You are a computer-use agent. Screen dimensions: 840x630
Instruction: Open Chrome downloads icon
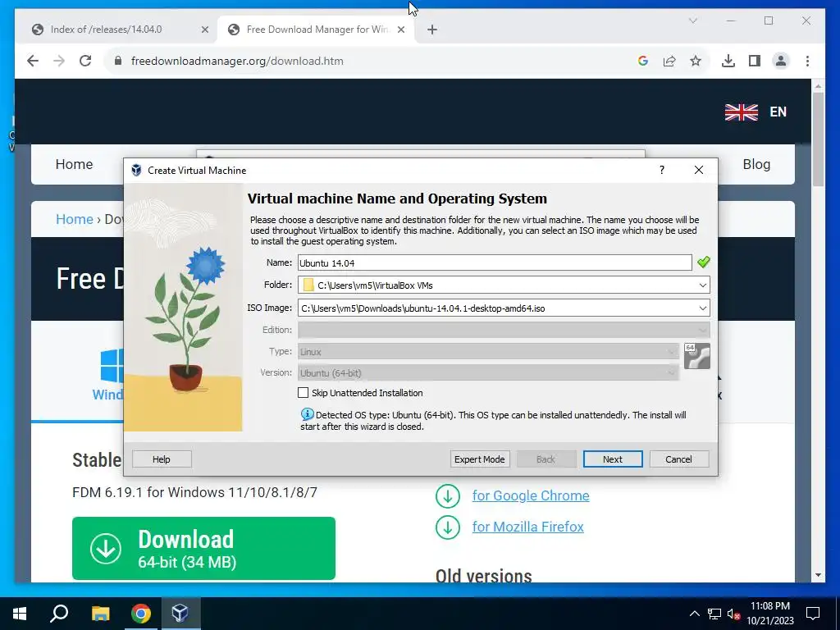pyautogui.click(x=728, y=61)
